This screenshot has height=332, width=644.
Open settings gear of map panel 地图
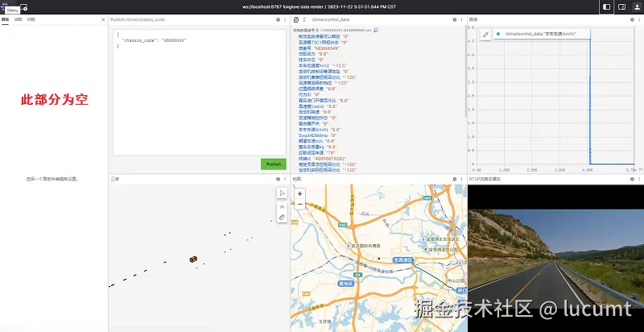(455, 179)
